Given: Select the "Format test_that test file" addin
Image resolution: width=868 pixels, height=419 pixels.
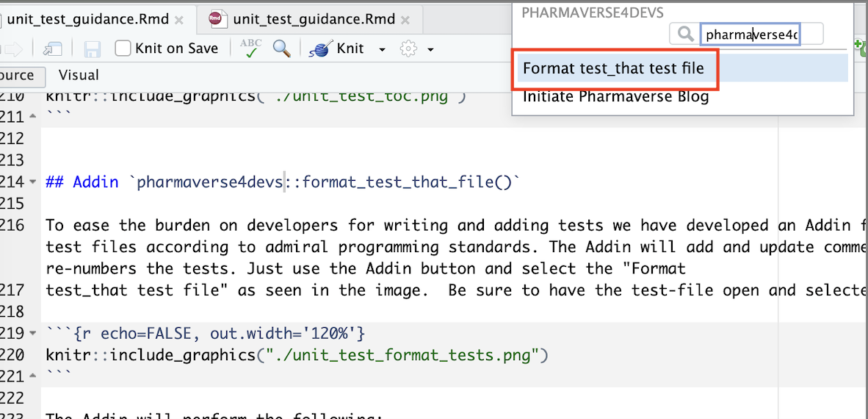Looking at the screenshot, I should pos(613,68).
